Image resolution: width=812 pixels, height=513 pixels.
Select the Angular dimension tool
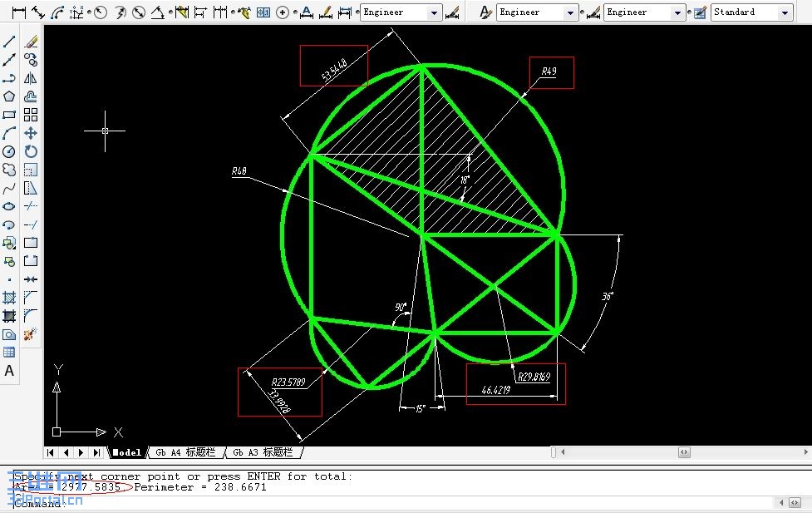pos(157,12)
